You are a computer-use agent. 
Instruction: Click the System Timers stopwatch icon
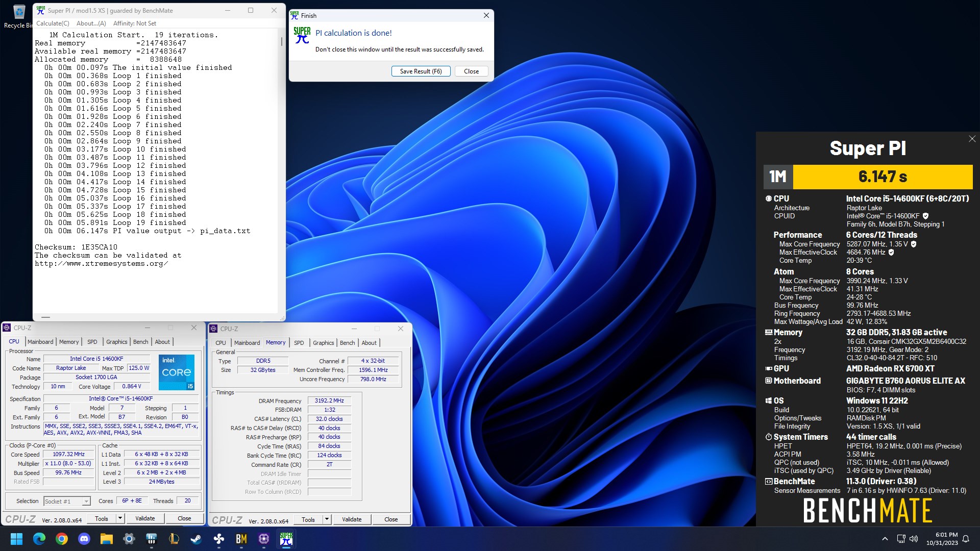click(768, 437)
